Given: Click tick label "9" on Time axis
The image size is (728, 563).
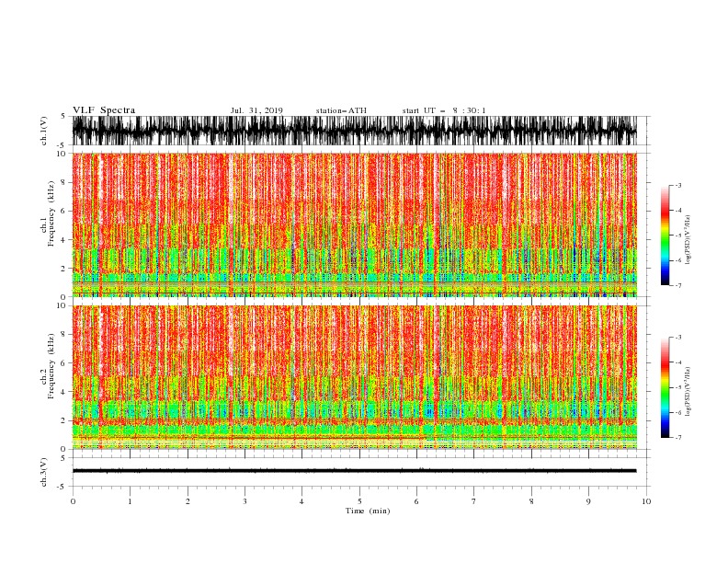Looking at the screenshot, I should click(588, 501).
